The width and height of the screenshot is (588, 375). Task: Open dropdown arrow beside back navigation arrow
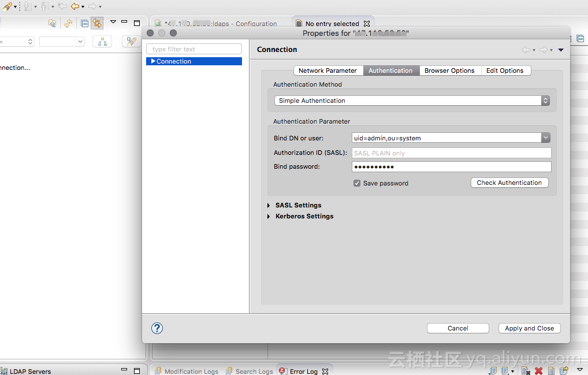point(83,7)
